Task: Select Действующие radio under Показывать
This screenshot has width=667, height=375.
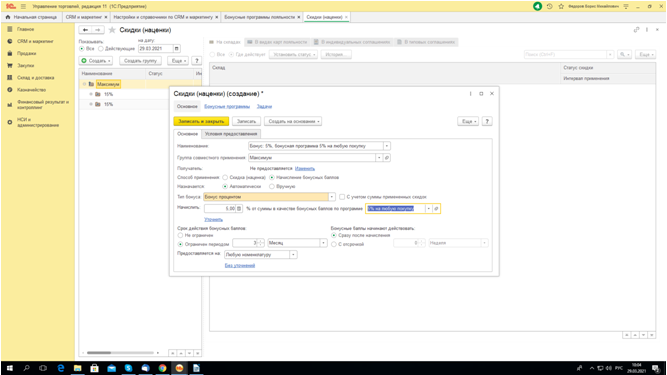Action: 101,49
